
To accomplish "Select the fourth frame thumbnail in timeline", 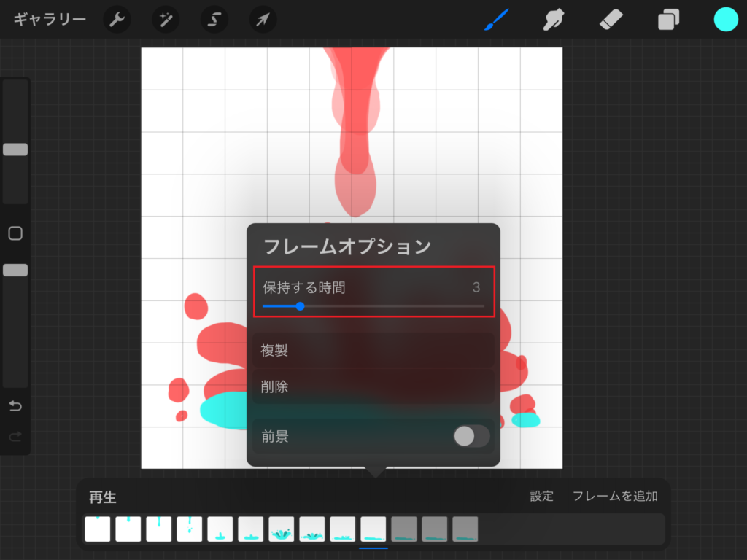I will pos(190,529).
